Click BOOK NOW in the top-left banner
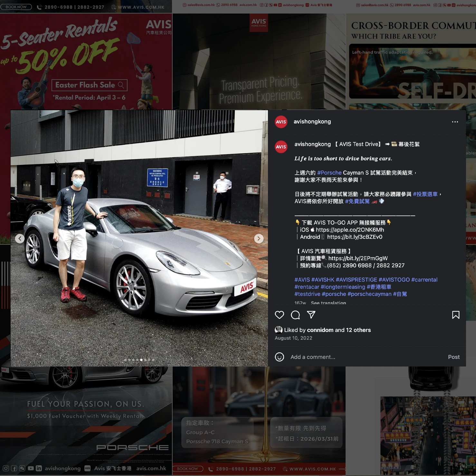This screenshot has height=476, width=476. tap(16, 7)
